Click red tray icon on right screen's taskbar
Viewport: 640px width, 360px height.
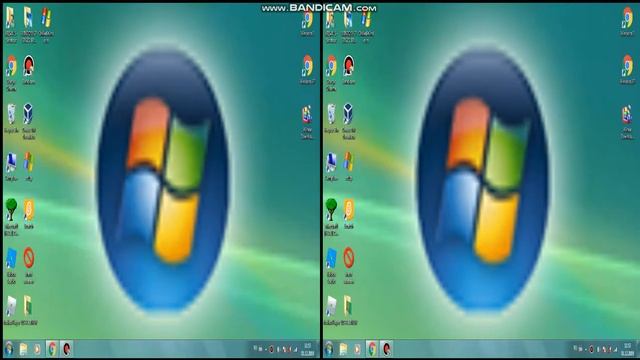point(591,349)
